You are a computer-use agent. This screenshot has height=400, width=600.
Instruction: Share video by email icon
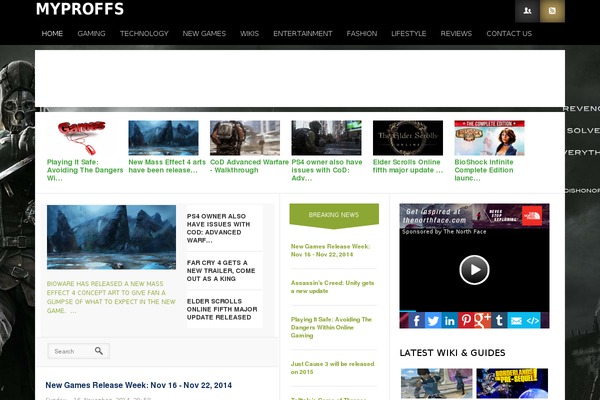coord(516,320)
